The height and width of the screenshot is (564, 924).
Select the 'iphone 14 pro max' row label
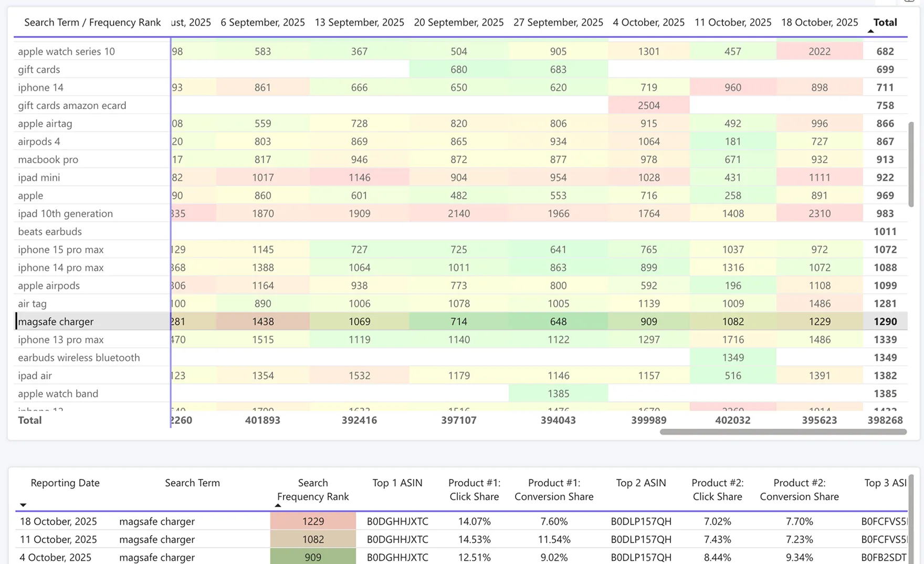pos(60,268)
